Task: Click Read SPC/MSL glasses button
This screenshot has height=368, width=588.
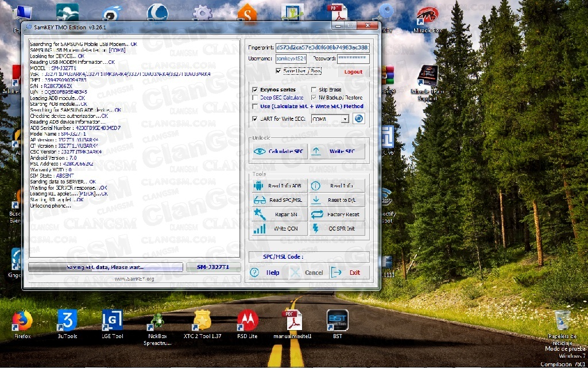Action: click(x=280, y=200)
